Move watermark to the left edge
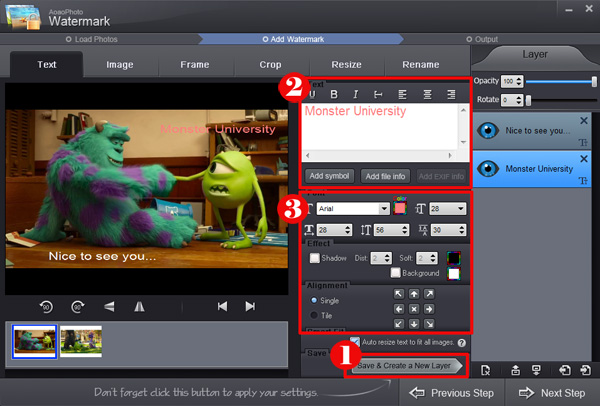The image size is (600, 406). (x=399, y=309)
